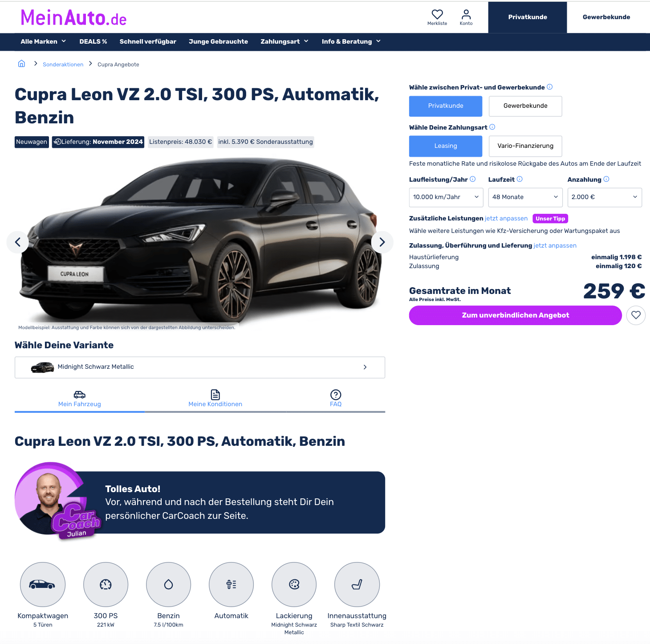650x644 pixels.
Task: Show next car image with right arrow
Action: [382, 242]
